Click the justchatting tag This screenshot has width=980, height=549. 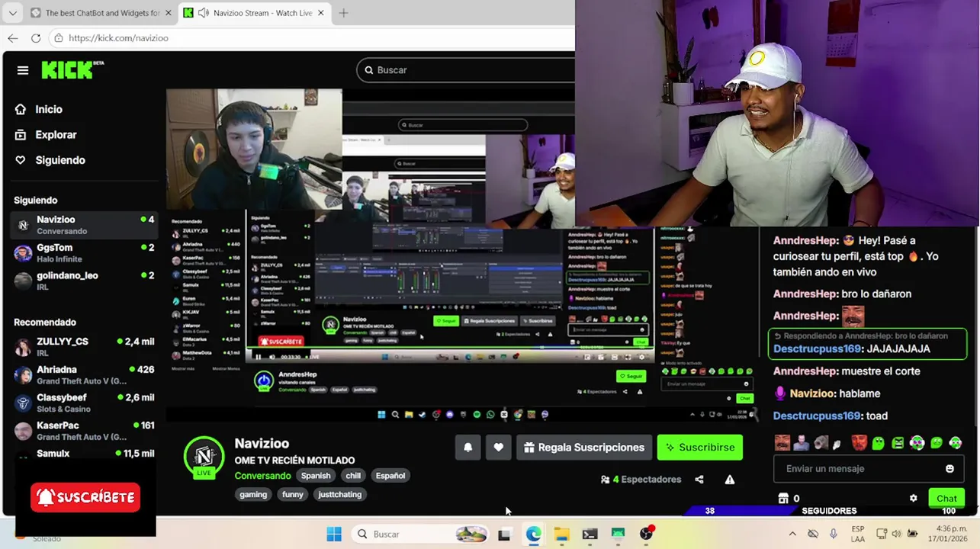point(340,495)
